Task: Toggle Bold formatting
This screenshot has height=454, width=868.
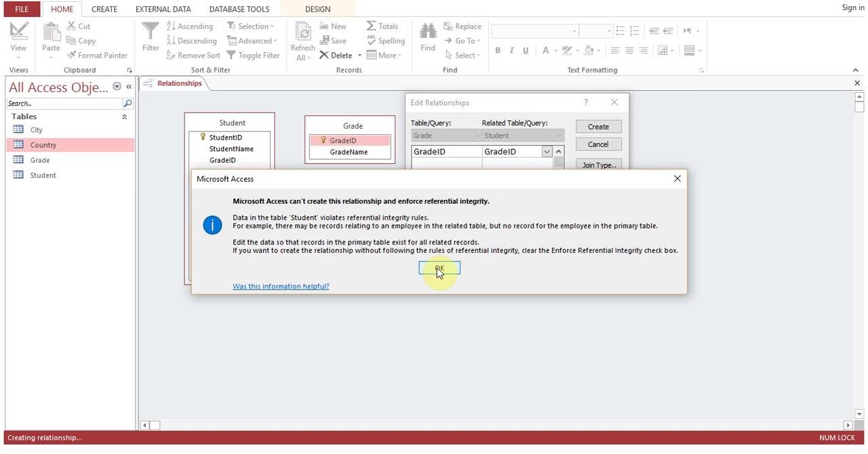Action: click(498, 50)
